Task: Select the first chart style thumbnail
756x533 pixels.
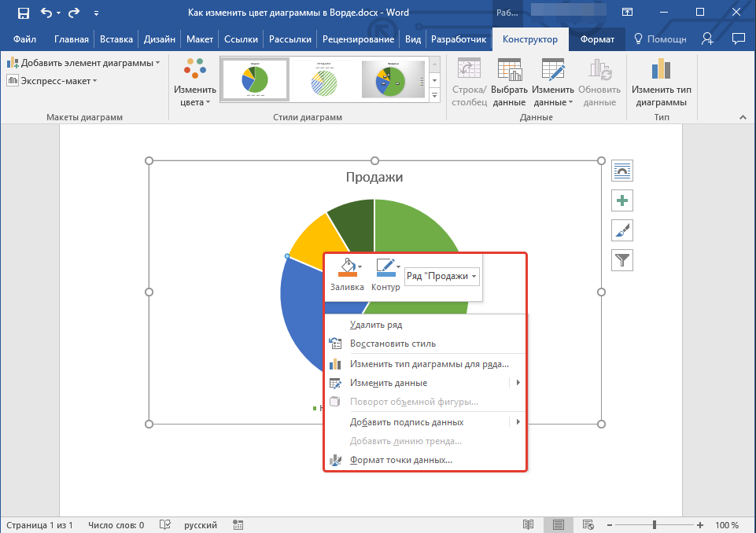Action: coord(255,79)
